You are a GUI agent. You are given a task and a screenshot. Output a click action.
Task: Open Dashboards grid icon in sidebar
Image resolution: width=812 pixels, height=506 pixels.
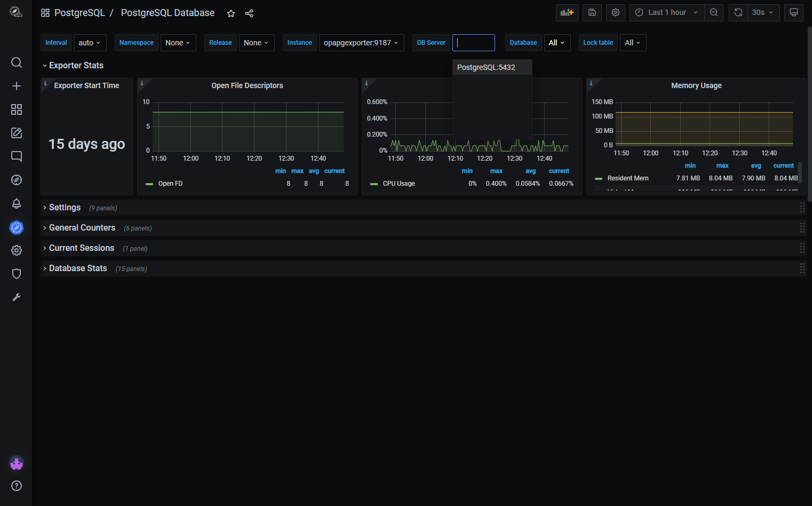17,109
